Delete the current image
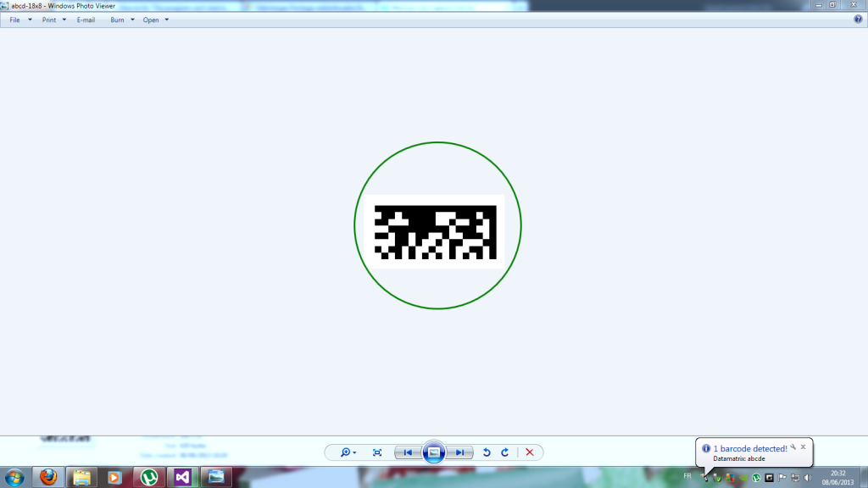 [x=530, y=452]
